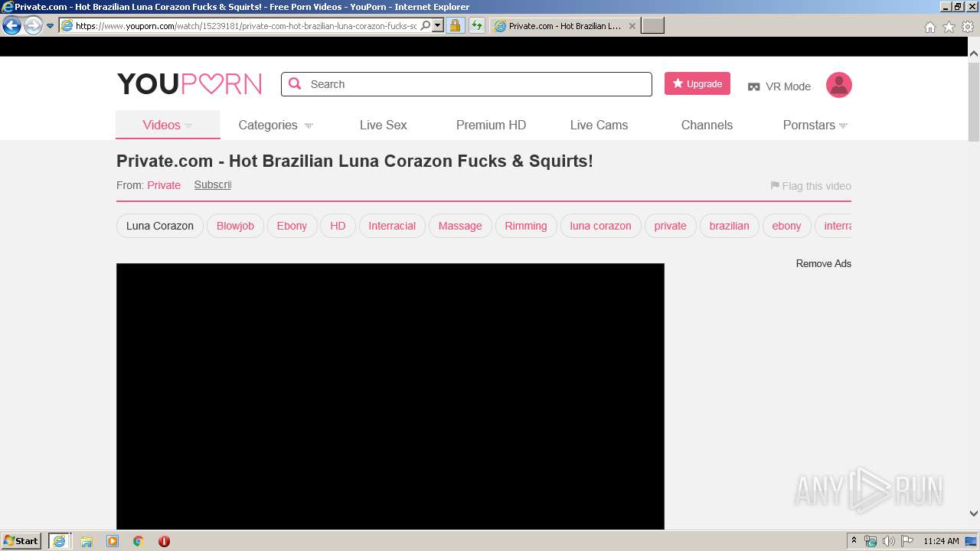The width and height of the screenshot is (980, 551).
Task: Launch the media player taskbar icon
Action: 113,541
